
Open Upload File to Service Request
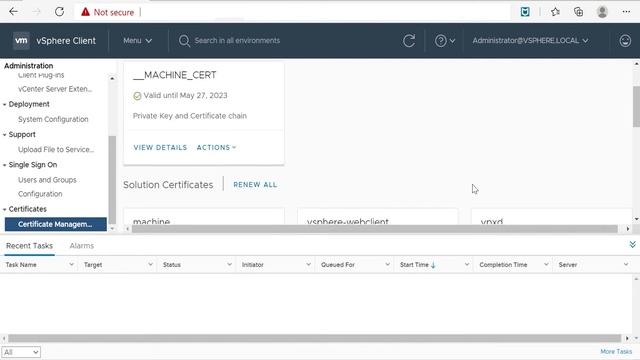[x=56, y=149]
